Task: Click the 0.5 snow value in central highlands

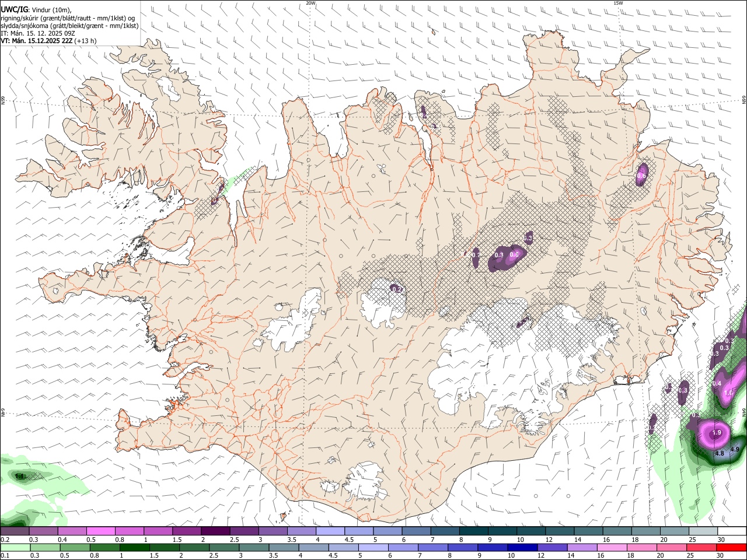Action: point(514,254)
